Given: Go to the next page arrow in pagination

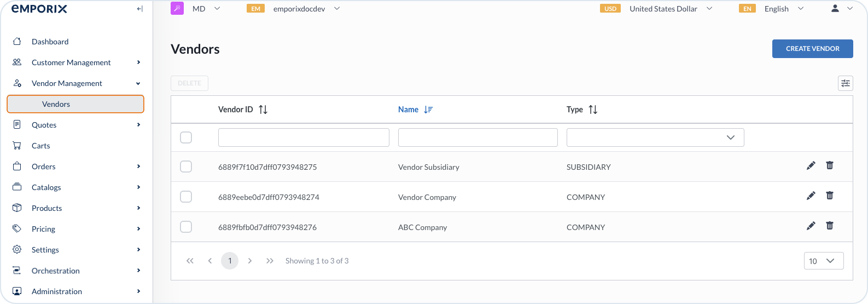Looking at the screenshot, I should pyautogui.click(x=250, y=261).
